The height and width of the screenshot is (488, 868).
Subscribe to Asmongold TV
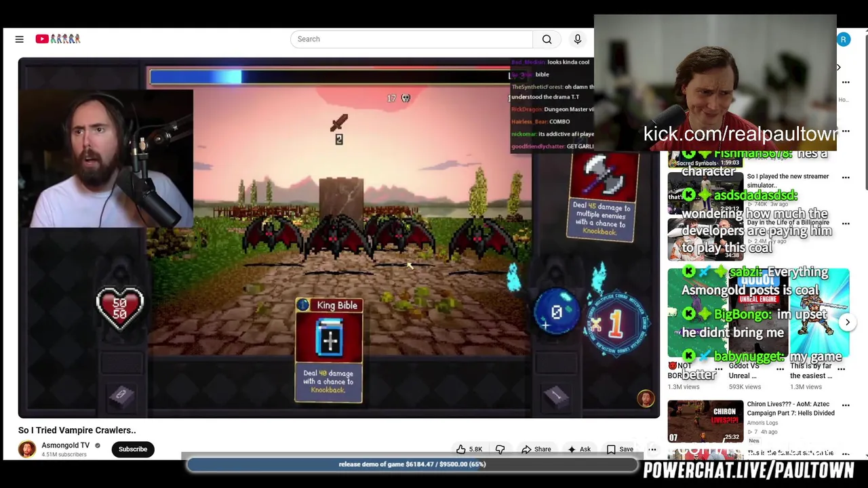133,449
